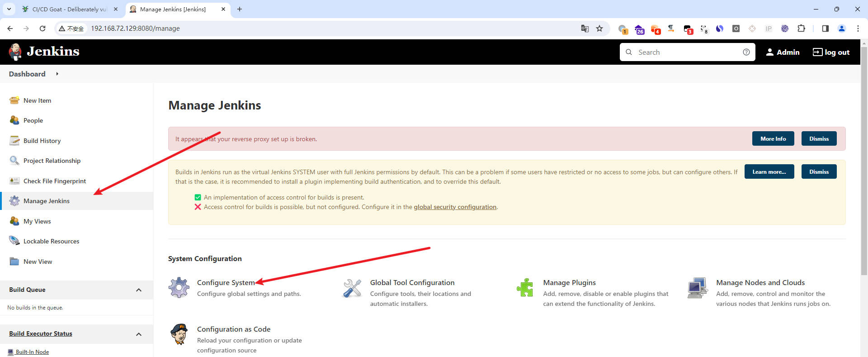Image resolution: width=868 pixels, height=357 pixels.
Task: Open Project Relationship magnifier icon
Action: point(14,161)
